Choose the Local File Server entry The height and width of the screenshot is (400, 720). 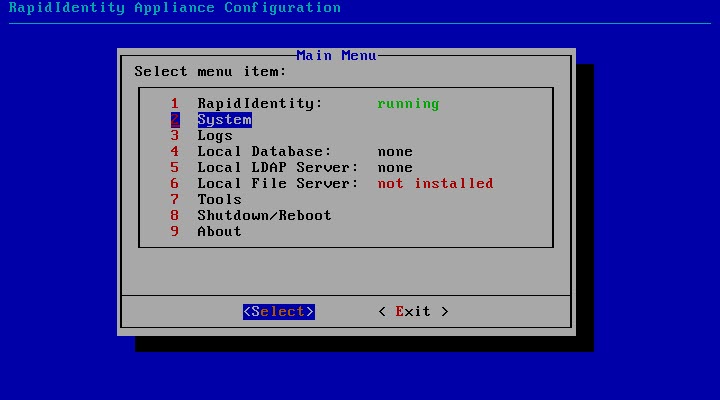point(277,184)
